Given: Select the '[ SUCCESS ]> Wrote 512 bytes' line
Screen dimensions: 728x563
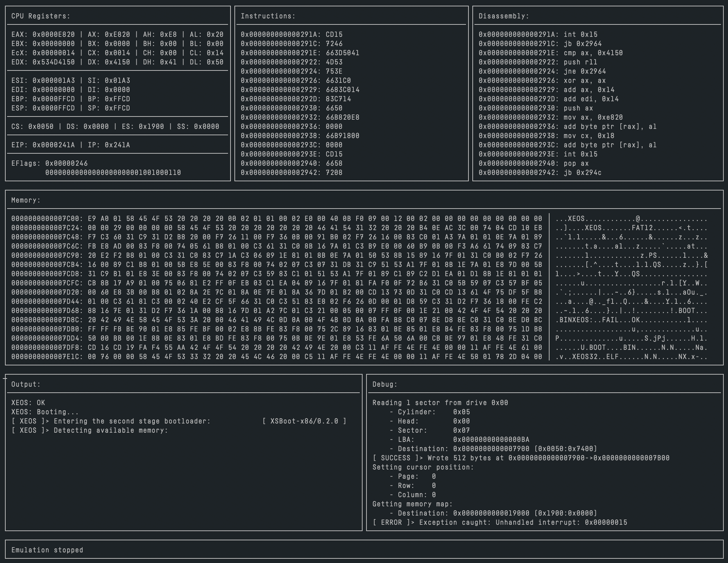Looking at the screenshot, I should tap(521, 458).
